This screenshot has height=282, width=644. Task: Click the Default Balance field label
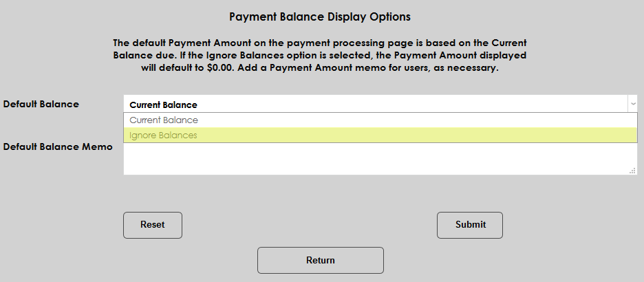[41, 105]
